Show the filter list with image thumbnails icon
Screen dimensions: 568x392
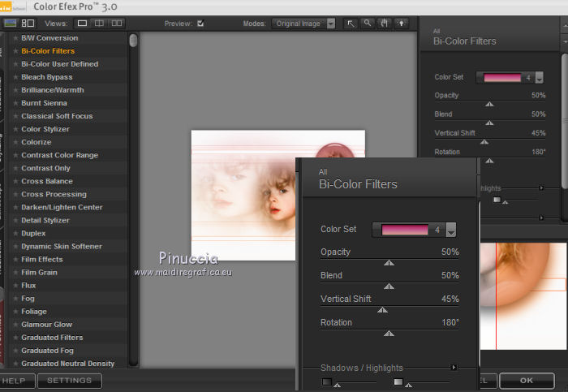point(10,24)
